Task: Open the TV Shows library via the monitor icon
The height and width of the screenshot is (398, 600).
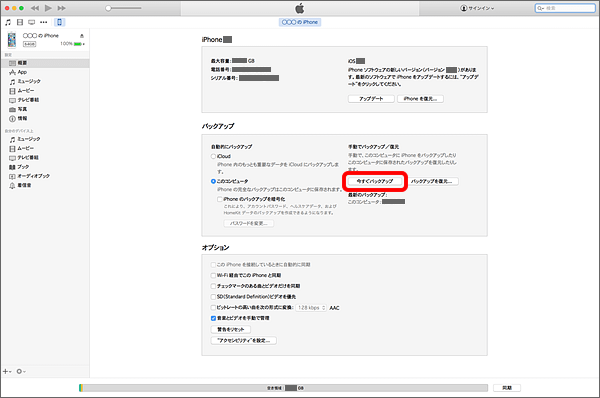Action: coord(32,22)
